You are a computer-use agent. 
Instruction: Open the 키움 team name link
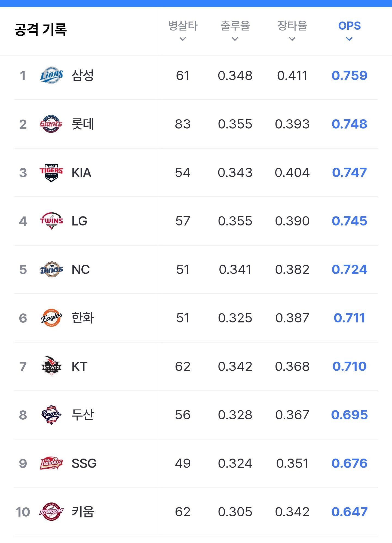coord(83,512)
